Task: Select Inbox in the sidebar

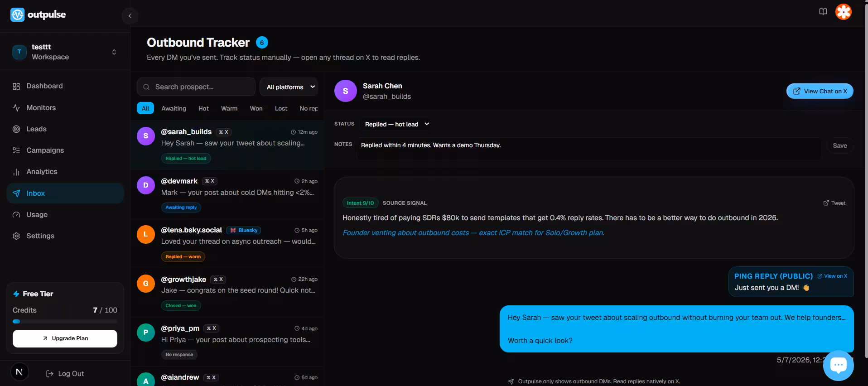Action: click(65, 193)
